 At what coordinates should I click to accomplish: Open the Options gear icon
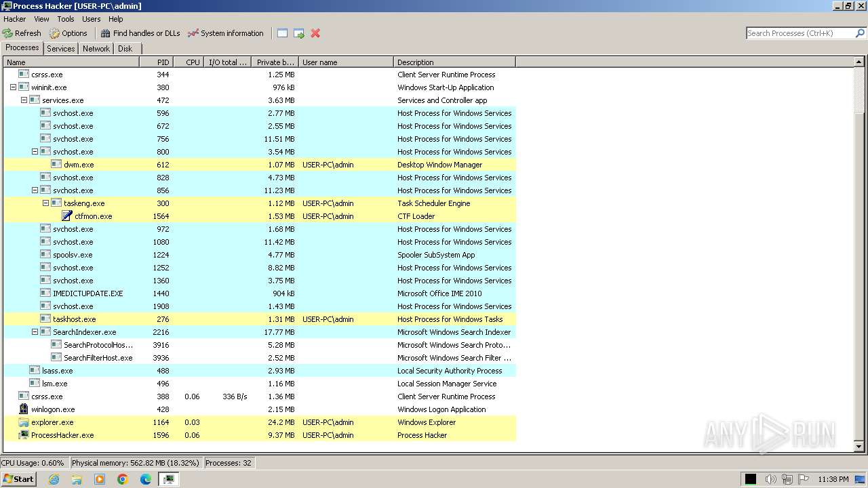pyautogui.click(x=54, y=33)
